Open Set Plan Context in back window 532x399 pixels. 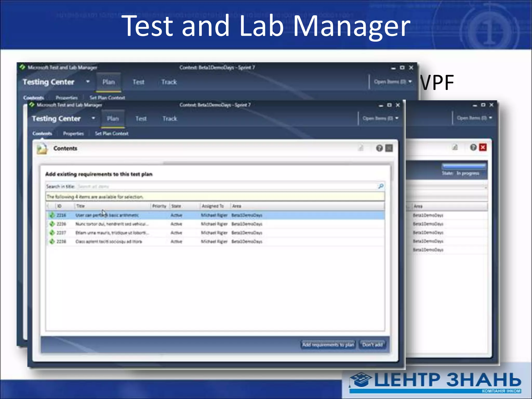[x=107, y=98]
